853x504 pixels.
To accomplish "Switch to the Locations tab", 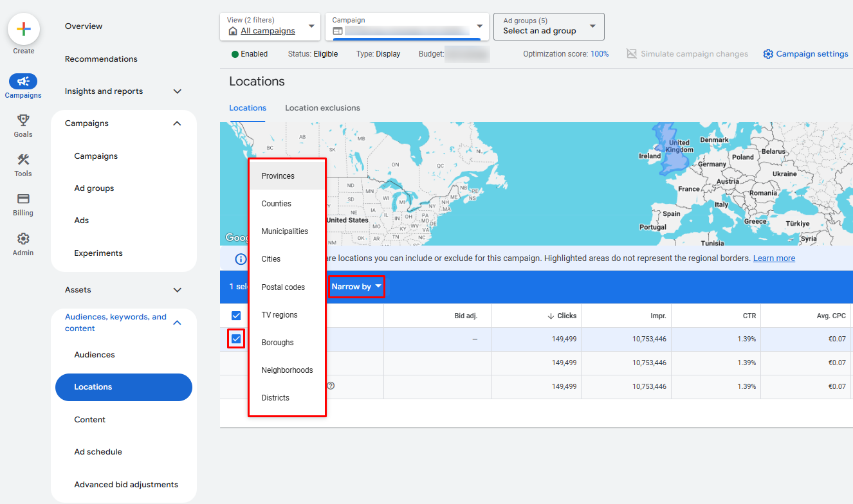I will [x=248, y=108].
